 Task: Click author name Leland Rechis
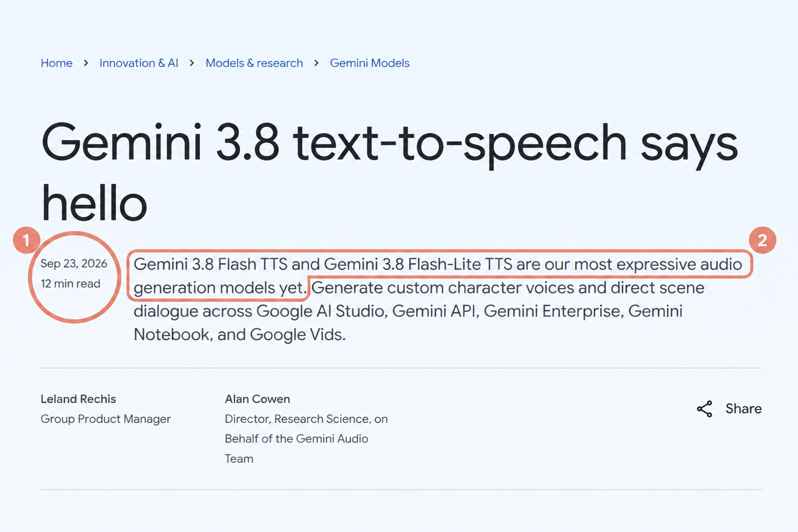coord(78,399)
